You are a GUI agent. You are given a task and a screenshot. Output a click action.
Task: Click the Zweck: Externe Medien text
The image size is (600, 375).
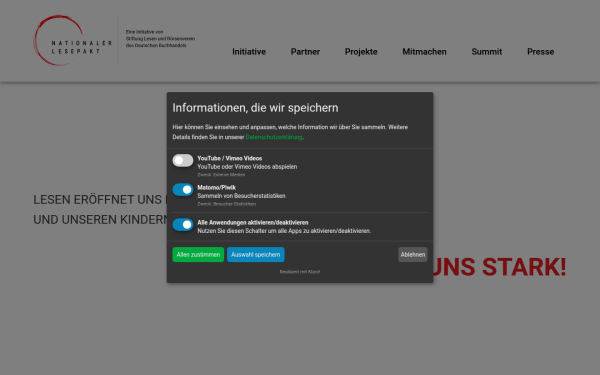point(221,175)
